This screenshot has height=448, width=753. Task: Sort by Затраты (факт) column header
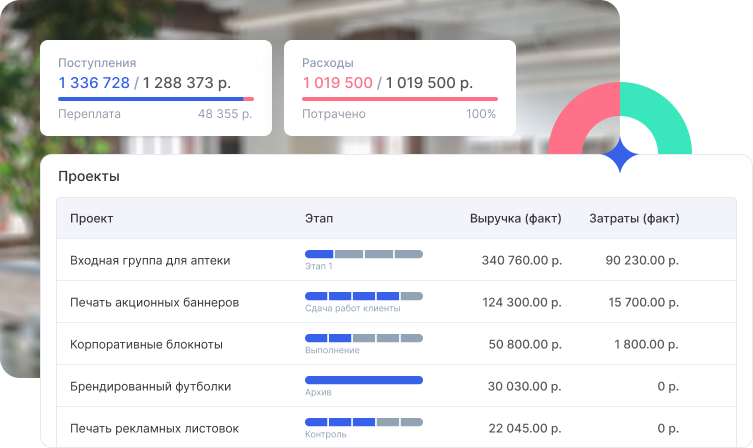tap(634, 218)
